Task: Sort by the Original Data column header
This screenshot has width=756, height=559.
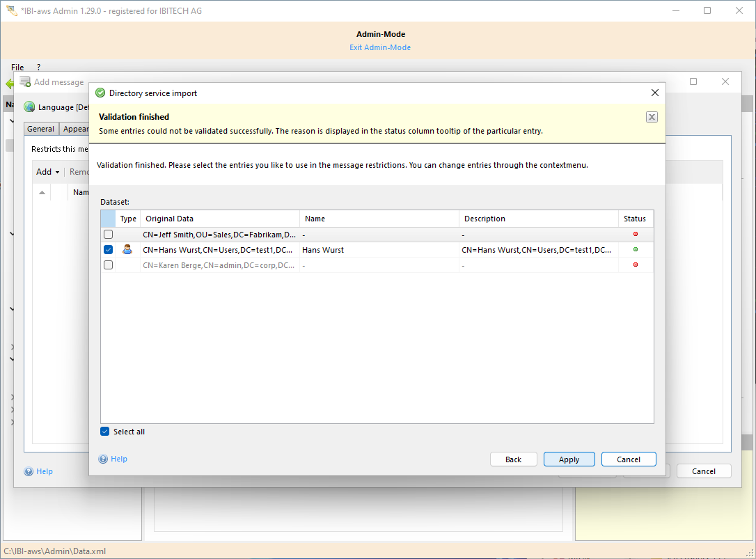Action: pos(219,219)
